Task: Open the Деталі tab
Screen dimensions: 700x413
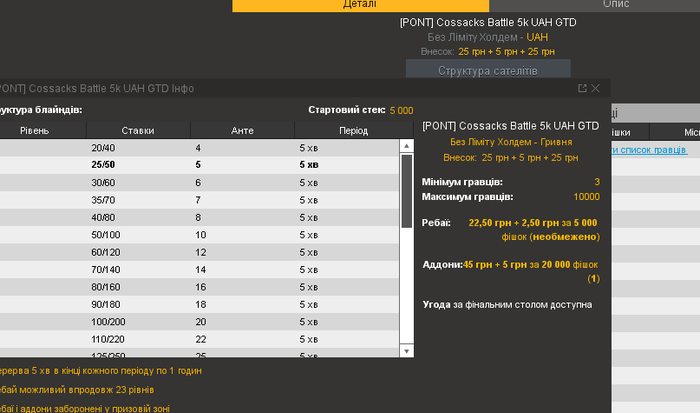Action: point(360,4)
